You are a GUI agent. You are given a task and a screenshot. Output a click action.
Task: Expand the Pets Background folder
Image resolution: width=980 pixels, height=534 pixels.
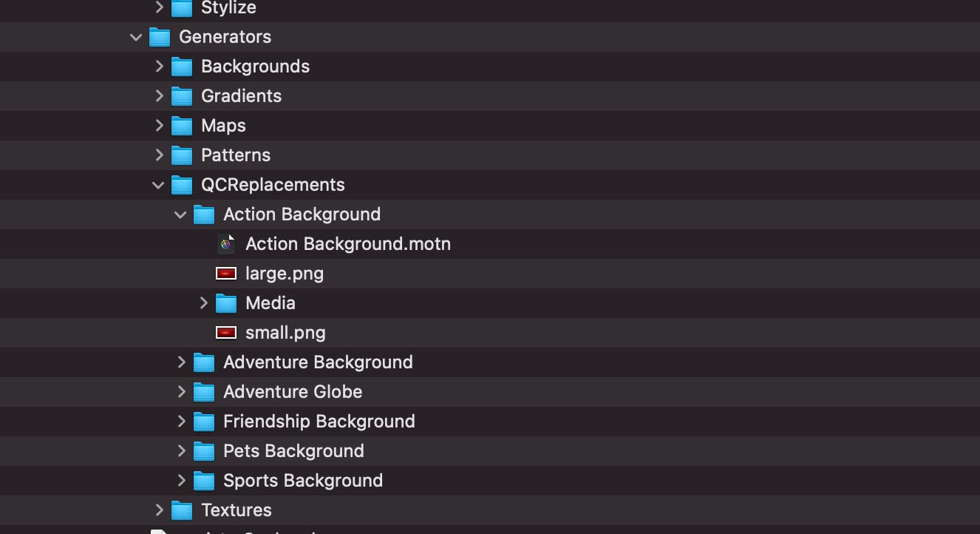click(x=181, y=450)
